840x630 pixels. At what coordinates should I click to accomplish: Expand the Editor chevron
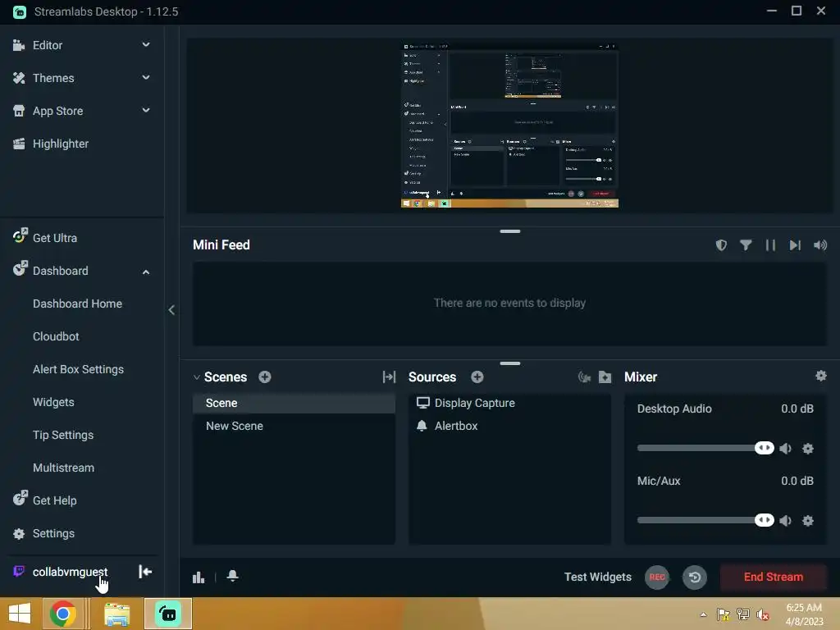(x=146, y=45)
